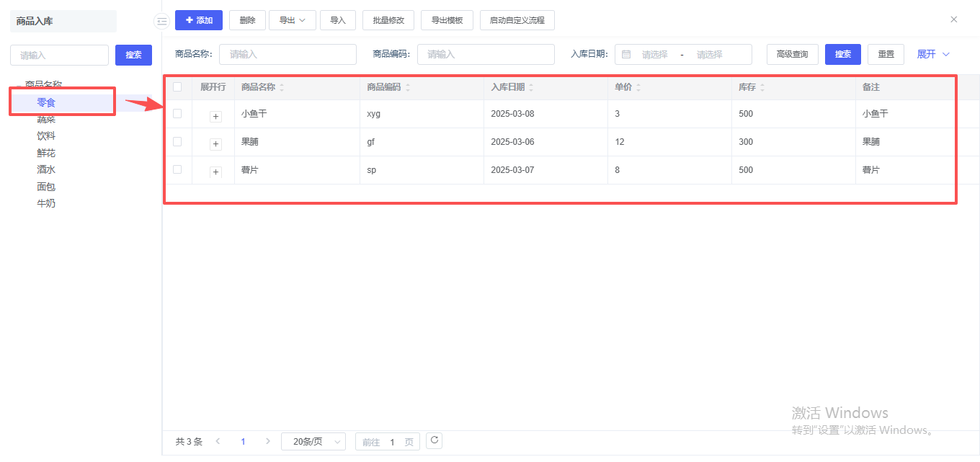
Task: Click the 添加 button
Action: click(199, 20)
